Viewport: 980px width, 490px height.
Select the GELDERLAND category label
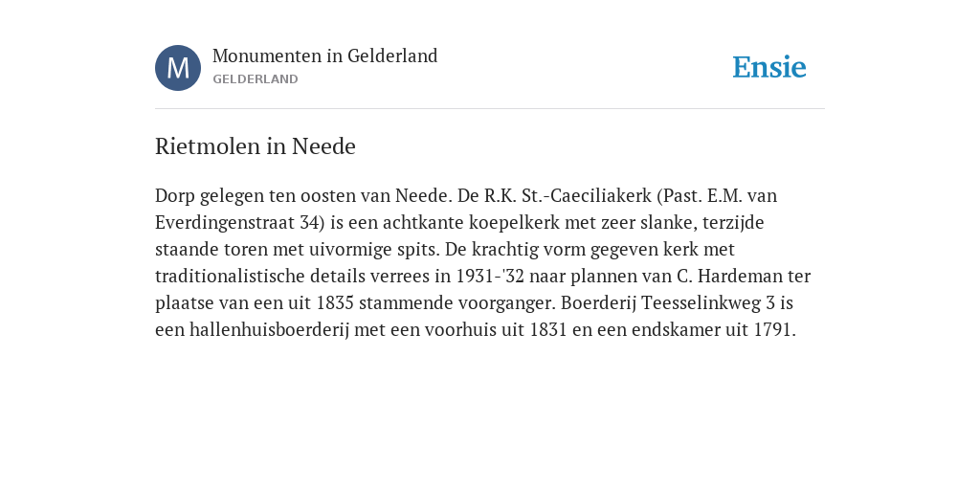pyautogui.click(x=255, y=79)
